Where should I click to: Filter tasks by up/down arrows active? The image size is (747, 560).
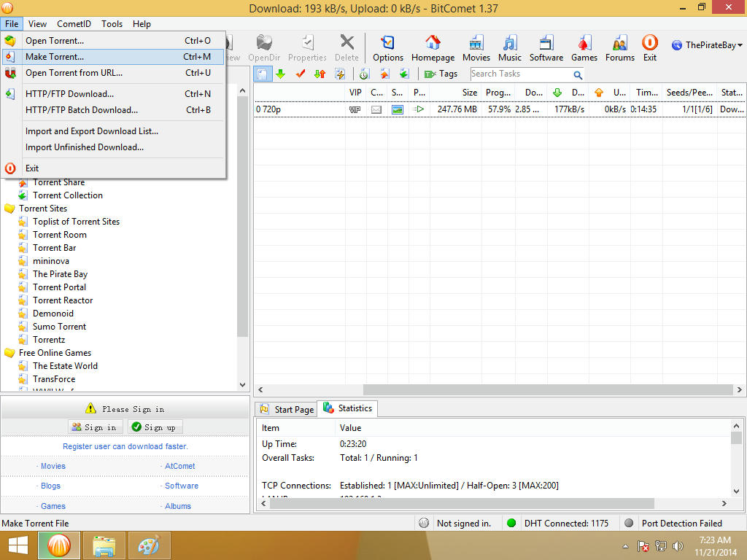[x=320, y=74]
